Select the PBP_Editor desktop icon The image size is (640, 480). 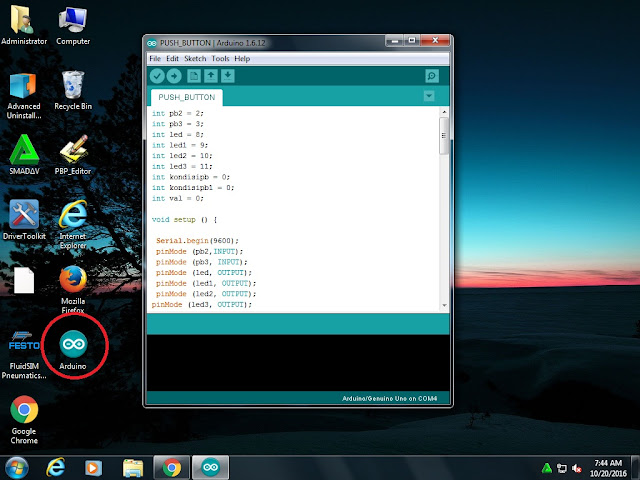click(x=73, y=155)
